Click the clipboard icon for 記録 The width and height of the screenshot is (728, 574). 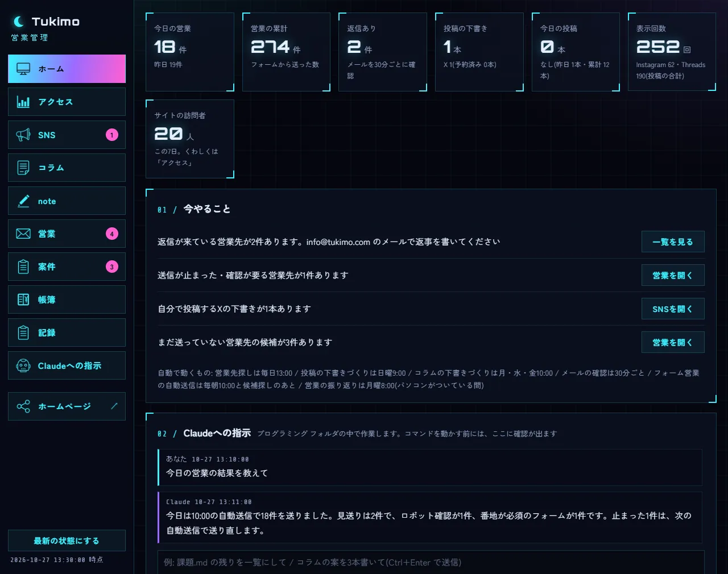(23, 332)
